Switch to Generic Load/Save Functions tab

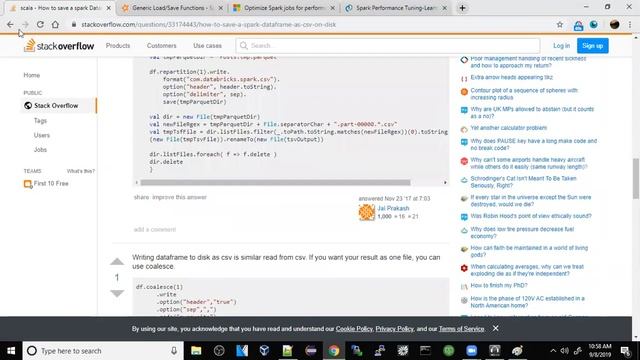pos(172,8)
